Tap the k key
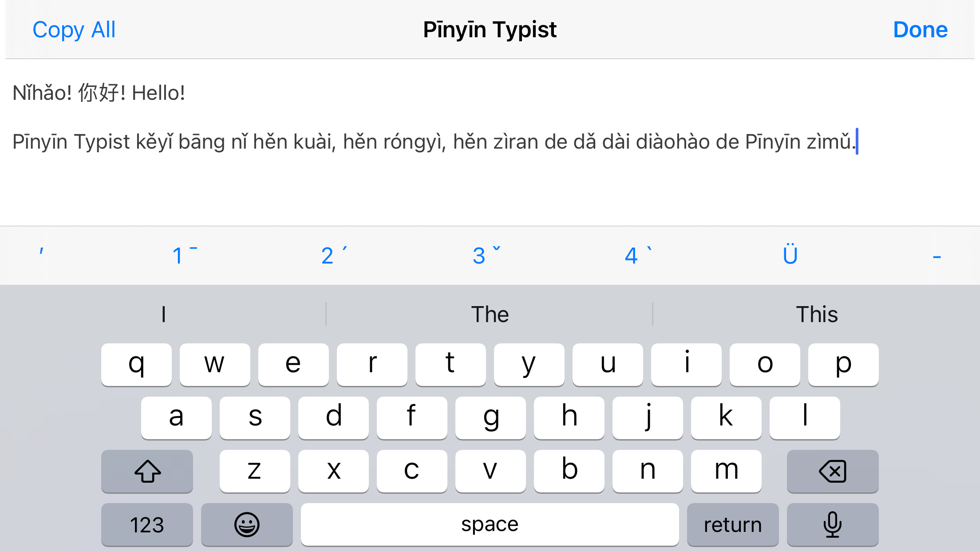Viewport: 980px width, 551px height. click(x=726, y=418)
